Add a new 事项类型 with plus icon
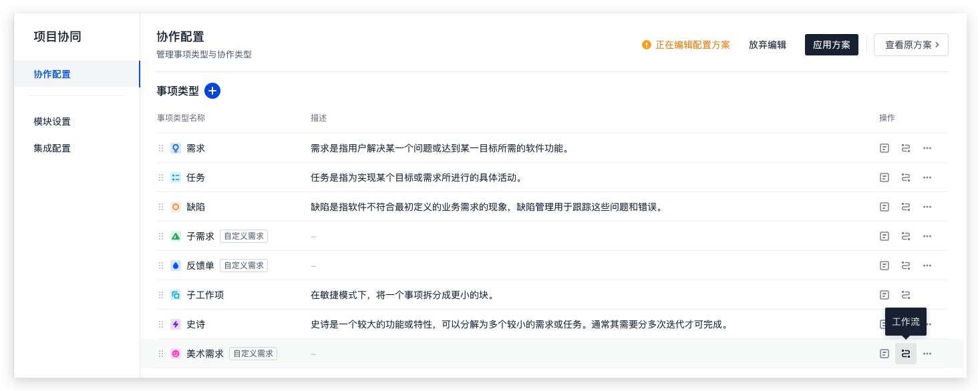 (212, 91)
